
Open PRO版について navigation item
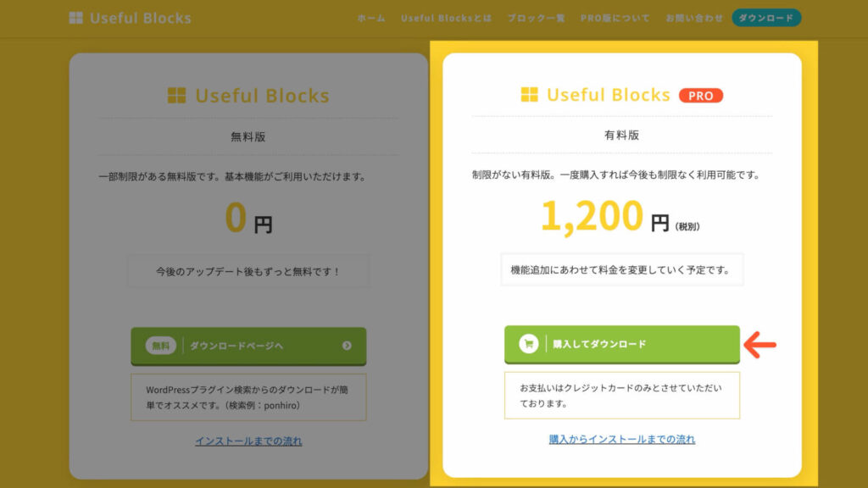(615, 18)
